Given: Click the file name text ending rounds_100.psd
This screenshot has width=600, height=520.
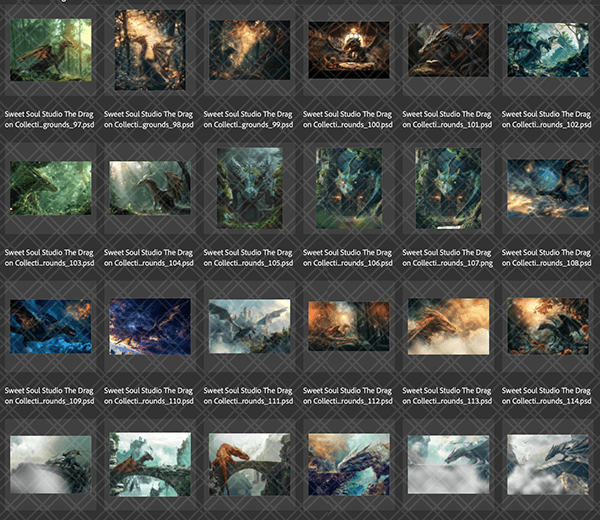Looking at the screenshot, I should [348, 119].
